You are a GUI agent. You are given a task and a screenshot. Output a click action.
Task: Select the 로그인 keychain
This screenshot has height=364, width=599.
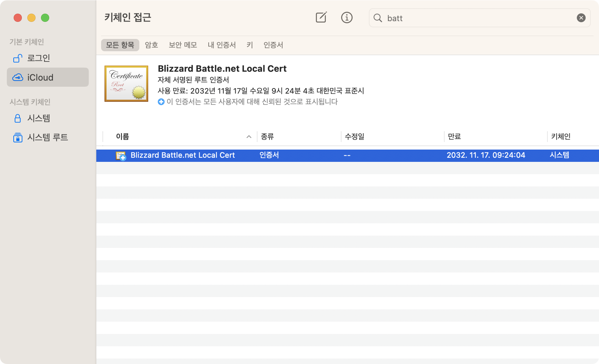point(48,58)
